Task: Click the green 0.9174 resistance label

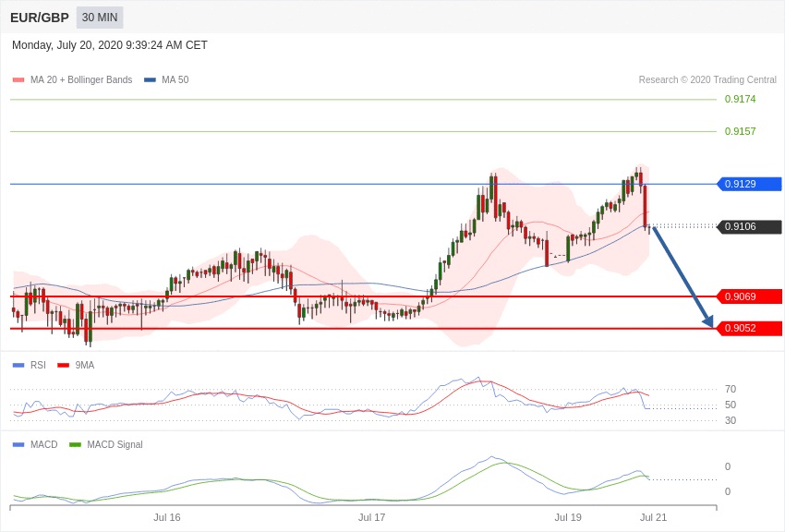Action: [740, 99]
